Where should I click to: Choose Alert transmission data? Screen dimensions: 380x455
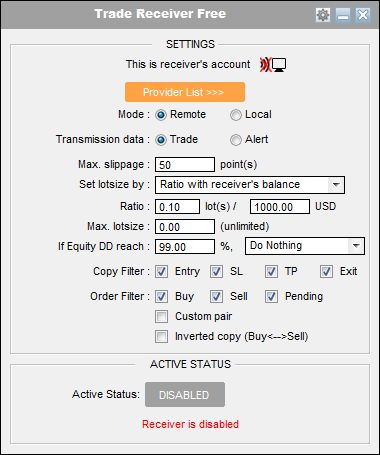[236, 140]
